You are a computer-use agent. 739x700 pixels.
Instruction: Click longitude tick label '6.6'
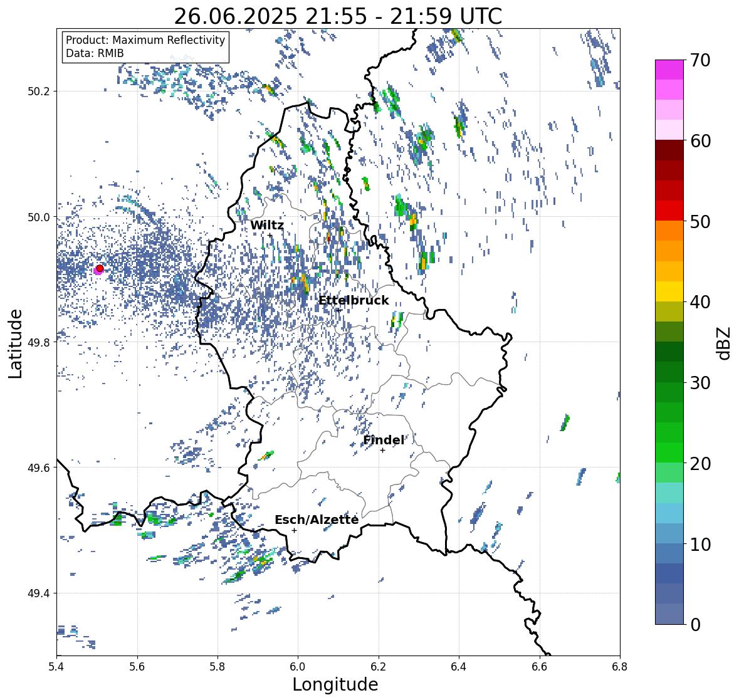point(540,667)
